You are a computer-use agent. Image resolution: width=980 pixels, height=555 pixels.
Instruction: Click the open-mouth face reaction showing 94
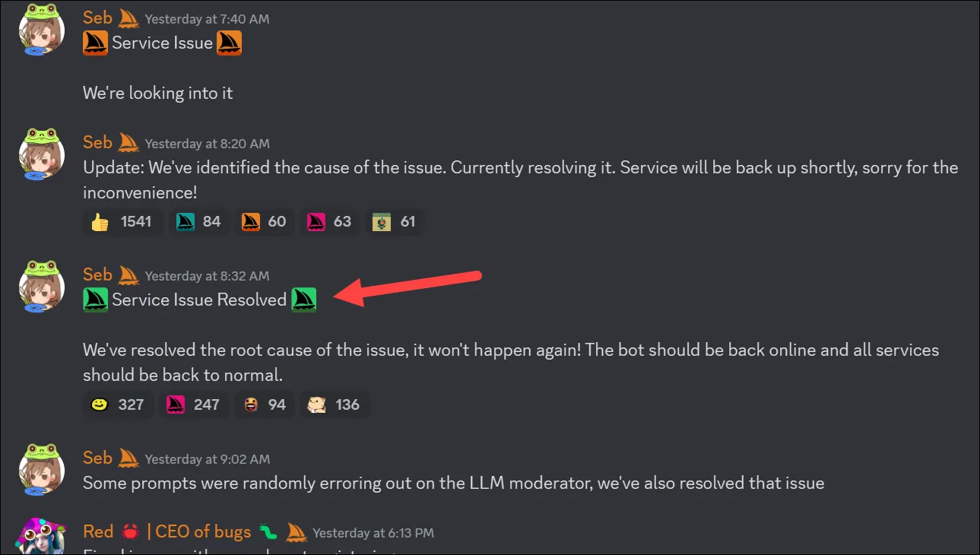[x=265, y=404]
